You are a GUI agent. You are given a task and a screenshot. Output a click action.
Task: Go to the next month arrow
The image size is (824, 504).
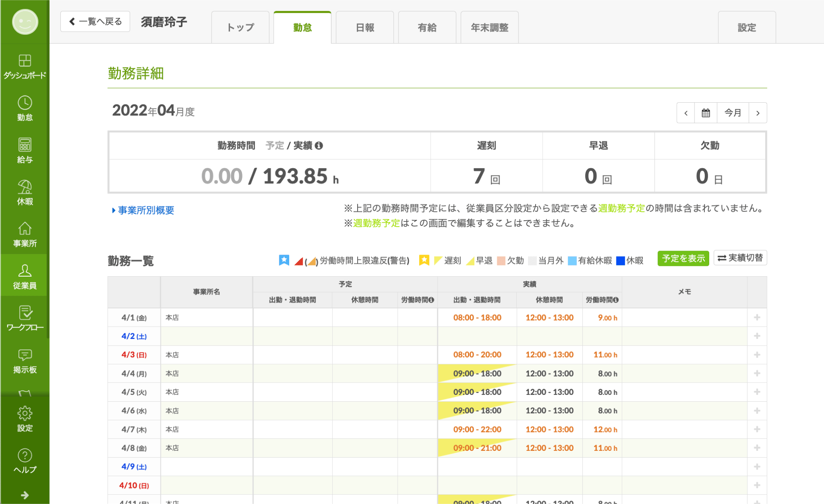[x=758, y=113]
